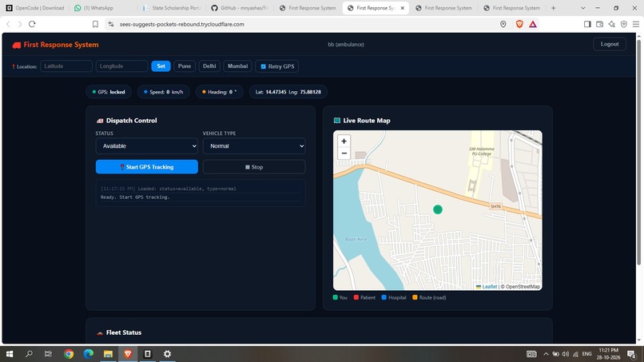This screenshot has width=644, height=362.
Task: Switch to State Scholarship Portal tab
Action: pos(171,8)
